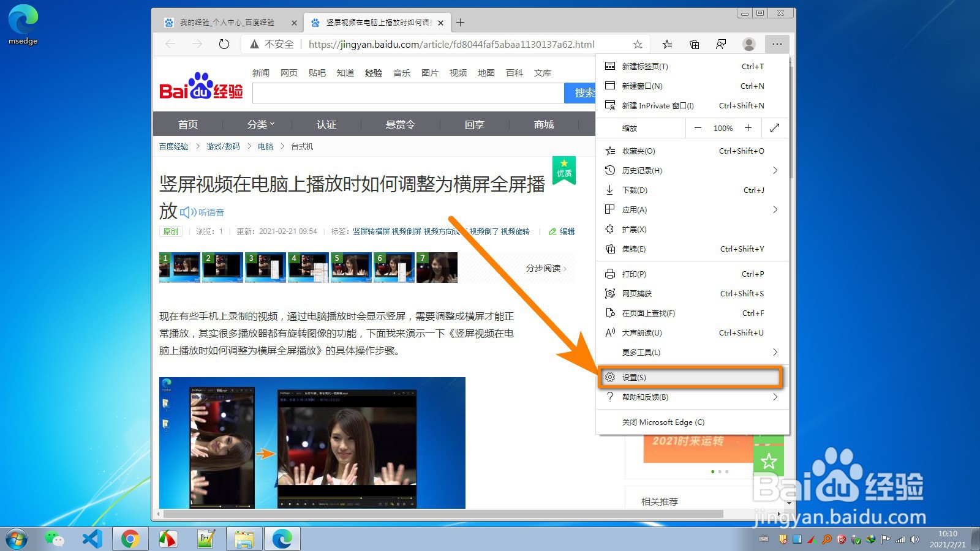This screenshot has width=980, height=551.
Task: Click the not-secure warning triangle icon
Action: pos(254,44)
